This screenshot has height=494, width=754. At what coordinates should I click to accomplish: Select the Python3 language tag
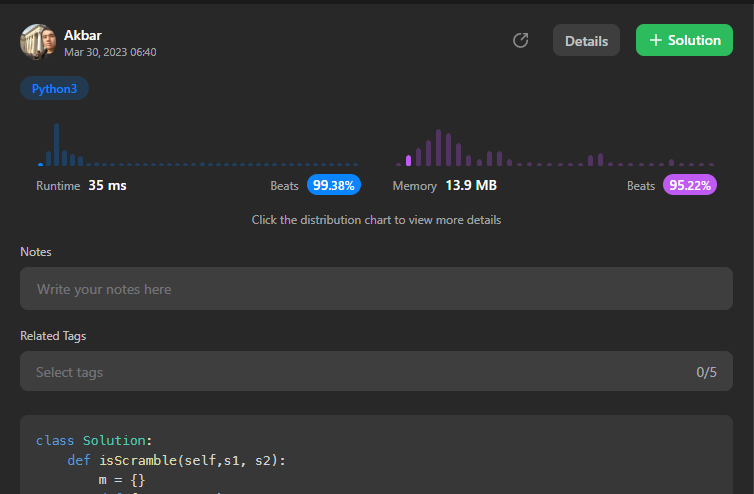click(54, 88)
